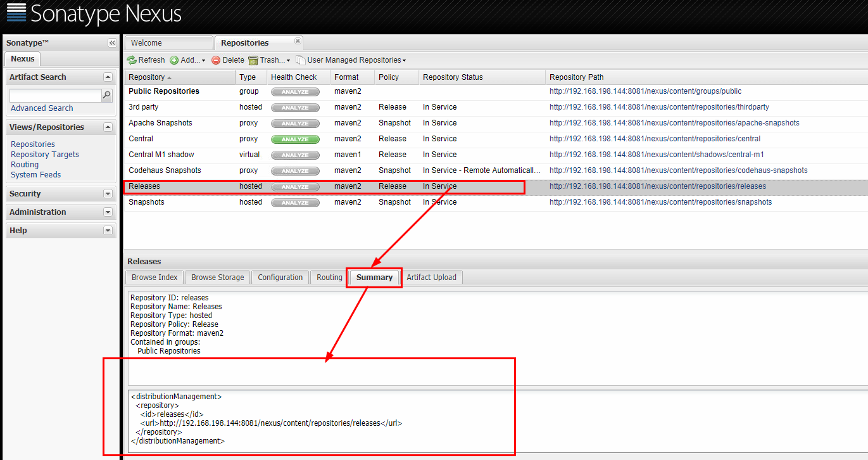Screen dimensions: 868x460
Task: Select the Snapshots repository row
Action: click(x=496, y=202)
